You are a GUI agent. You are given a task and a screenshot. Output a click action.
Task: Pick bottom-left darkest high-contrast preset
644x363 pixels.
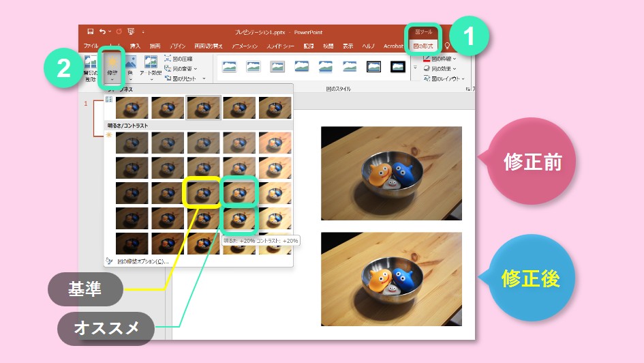(132, 244)
